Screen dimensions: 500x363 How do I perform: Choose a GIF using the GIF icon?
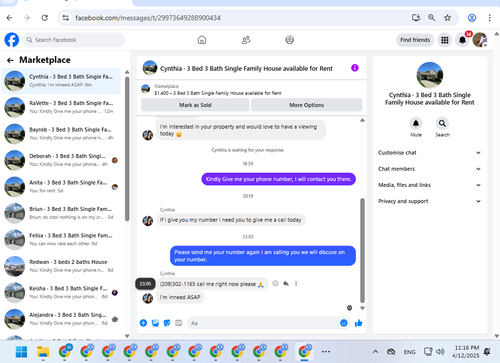[179, 323]
